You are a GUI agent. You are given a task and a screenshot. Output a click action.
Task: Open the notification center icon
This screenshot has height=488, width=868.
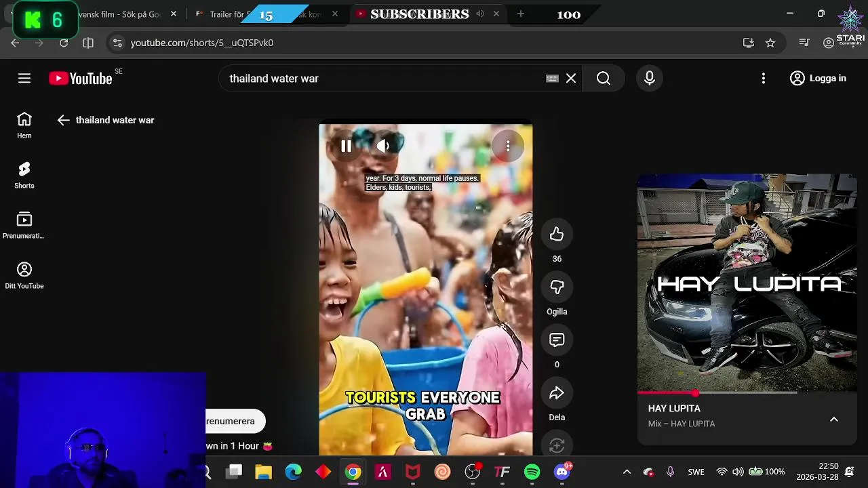(x=850, y=472)
